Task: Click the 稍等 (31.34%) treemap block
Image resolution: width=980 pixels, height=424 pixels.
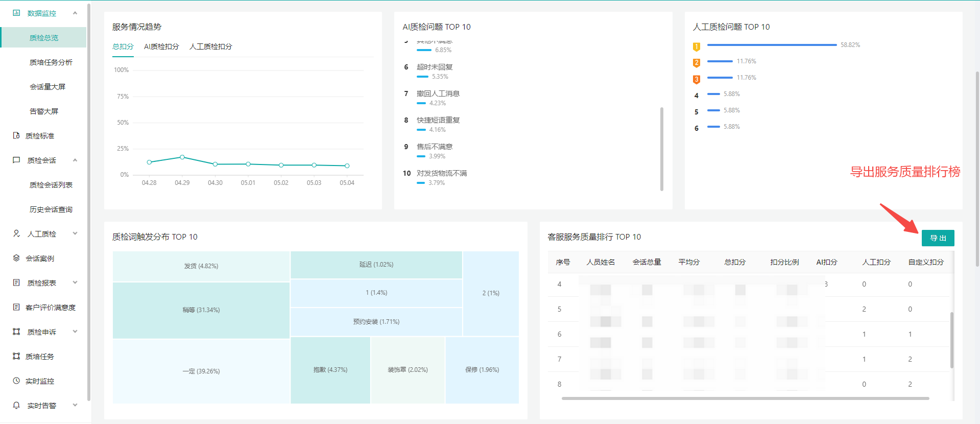Action: pos(201,310)
